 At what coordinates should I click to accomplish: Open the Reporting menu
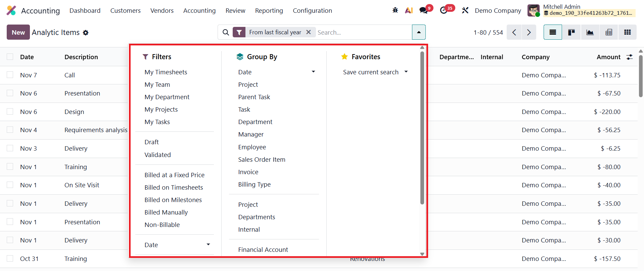(269, 11)
